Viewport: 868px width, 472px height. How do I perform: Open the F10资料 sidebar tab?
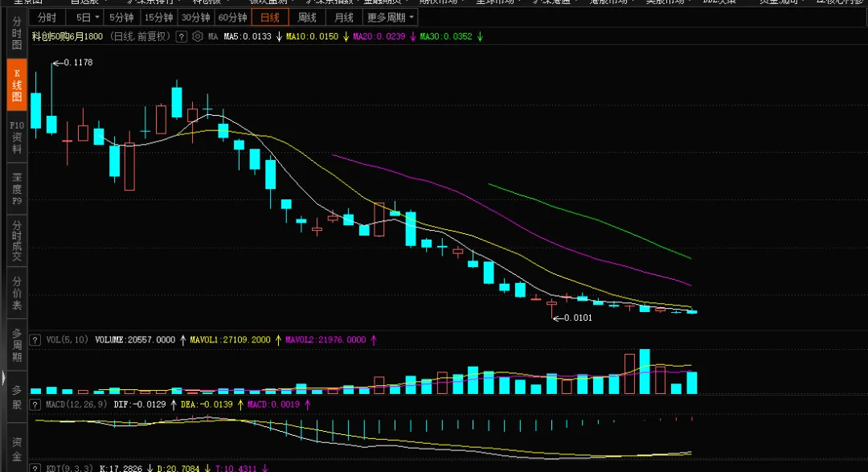click(17, 137)
